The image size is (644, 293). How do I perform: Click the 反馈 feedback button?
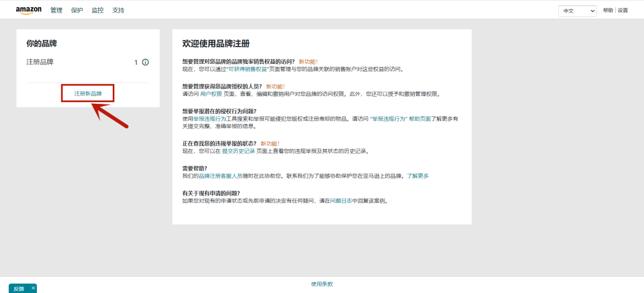(19, 288)
